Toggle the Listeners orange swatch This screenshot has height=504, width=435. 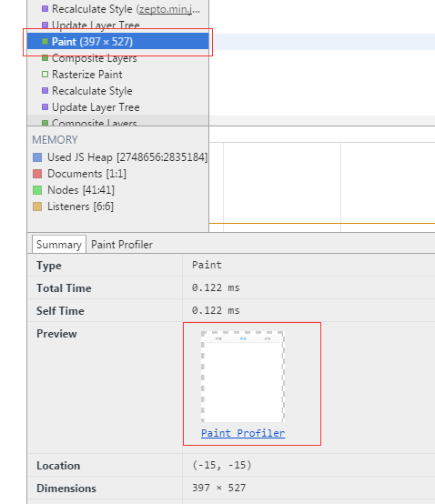pyautogui.click(x=37, y=207)
